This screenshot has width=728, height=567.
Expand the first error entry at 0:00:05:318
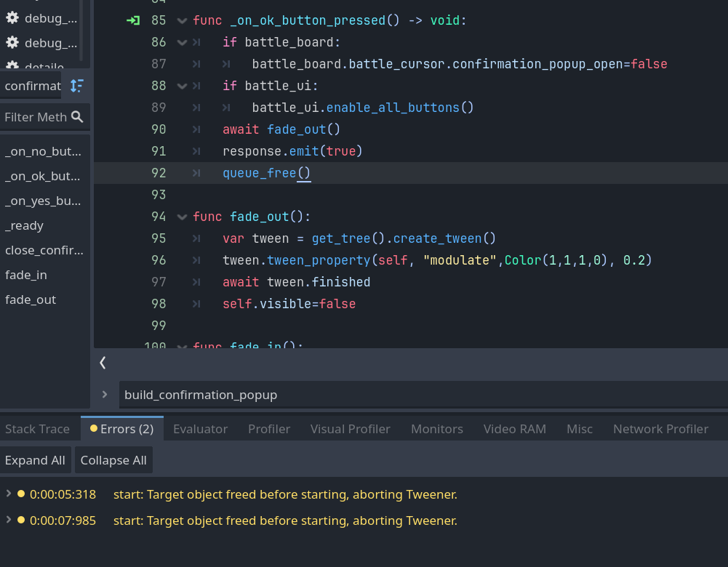[x=9, y=494]
